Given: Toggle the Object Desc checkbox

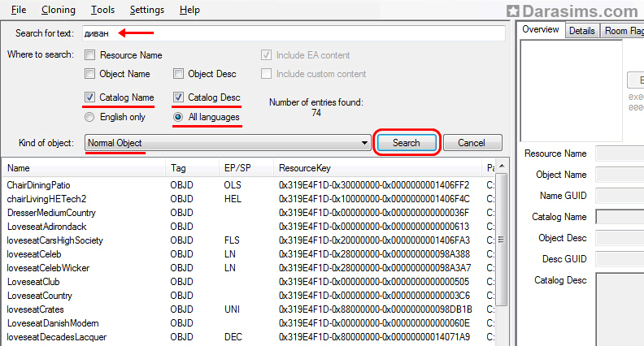Looking at the screenshot, I should (179, 74).
